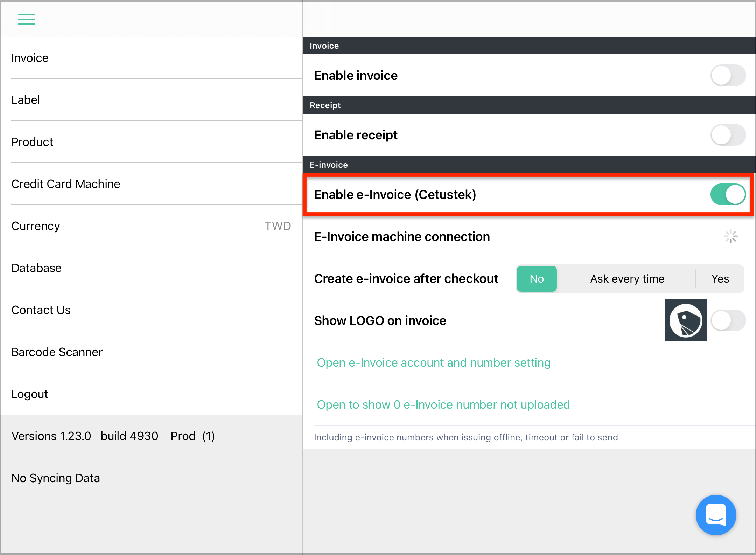
Task: Tap the E-Invoice machine connection loading spinner
Action: (731, 236)
